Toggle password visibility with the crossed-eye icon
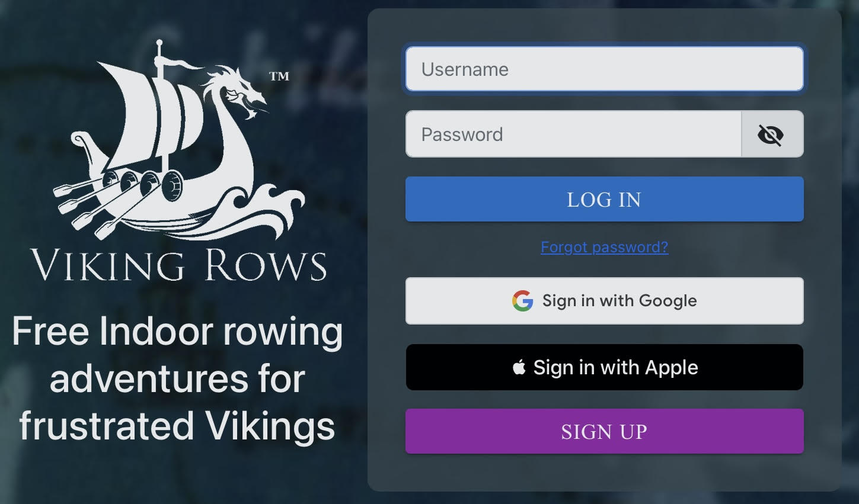The height and width of the screenshot is (504, 859). [x=772, y=134]
